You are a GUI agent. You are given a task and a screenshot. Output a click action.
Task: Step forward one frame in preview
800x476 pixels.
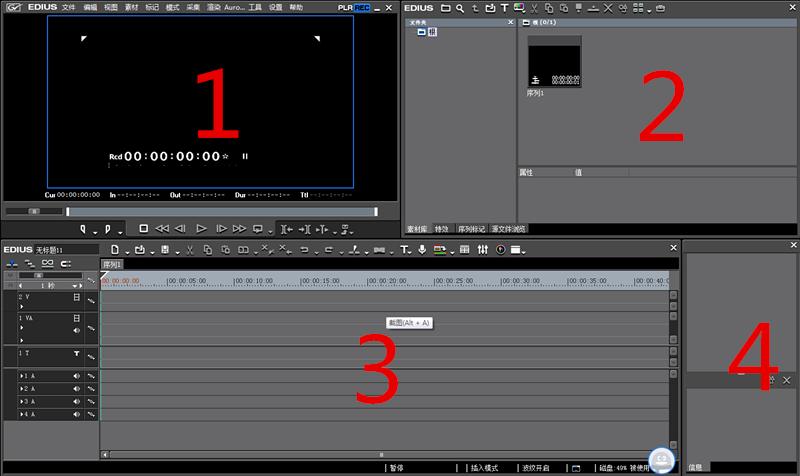click(x=221, y=229)
